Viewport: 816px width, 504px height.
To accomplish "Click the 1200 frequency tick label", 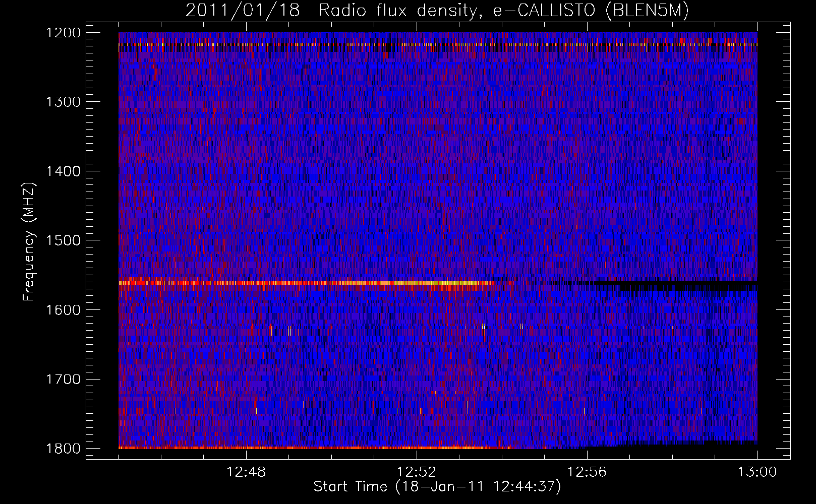I will pyautogui.click(x=64, y=33).
